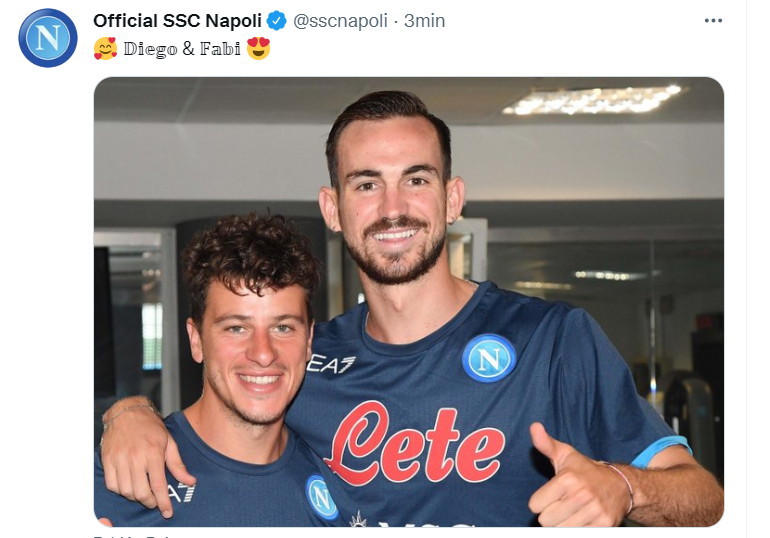Click the heart-eyes emoji after Fabi
The image size is (770, 538).
[259, 49]
